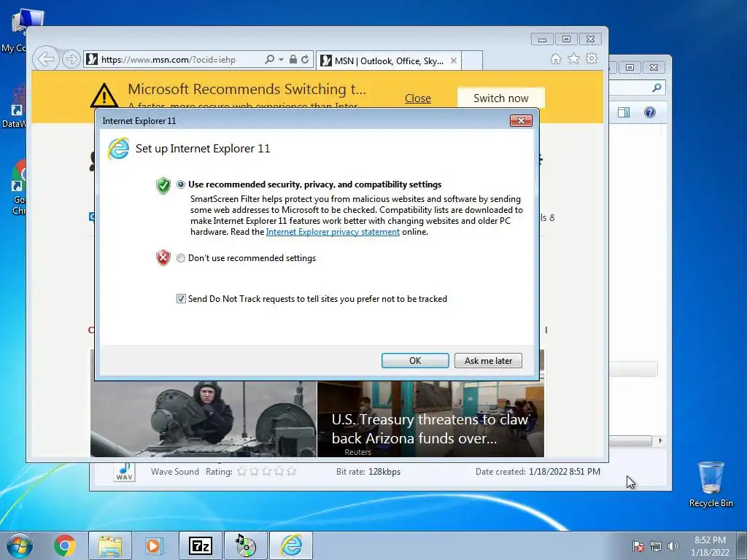Switch to Internet Explorer taskbar button
The height and width of the screenshot is (560, 747).
coord(291,545)
